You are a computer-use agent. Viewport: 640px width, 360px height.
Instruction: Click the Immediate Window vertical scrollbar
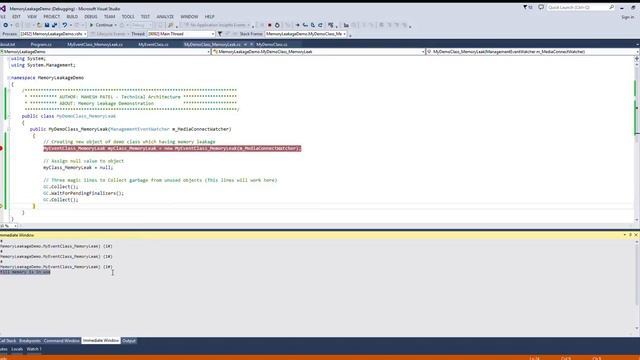[x=637, y=286]
